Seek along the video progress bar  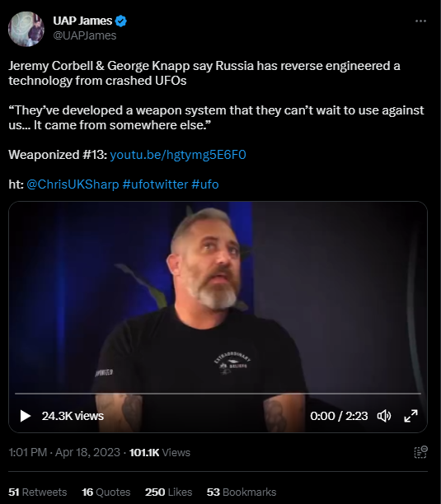(x=218, y=393)
